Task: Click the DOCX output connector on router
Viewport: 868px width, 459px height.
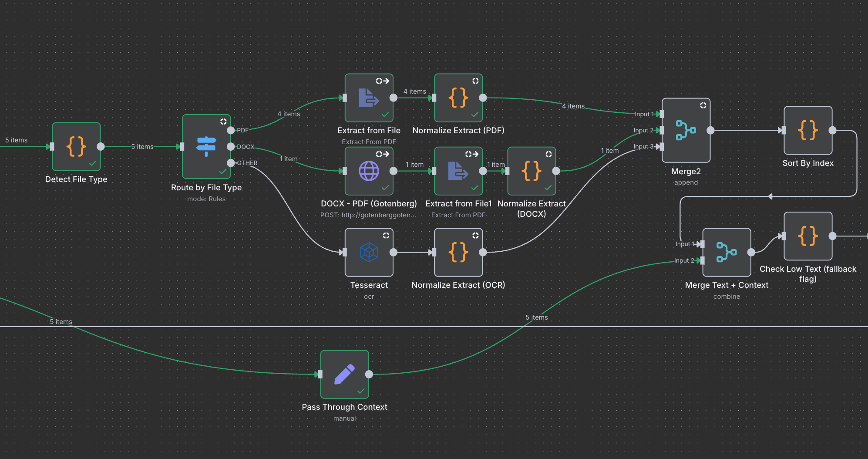Action: (231, 147)
